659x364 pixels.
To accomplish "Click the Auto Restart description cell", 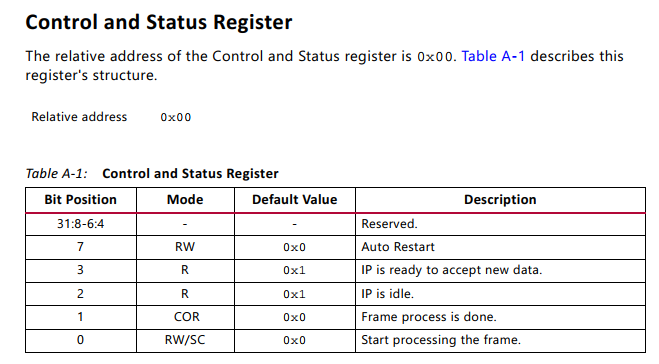I will point(500,247).
